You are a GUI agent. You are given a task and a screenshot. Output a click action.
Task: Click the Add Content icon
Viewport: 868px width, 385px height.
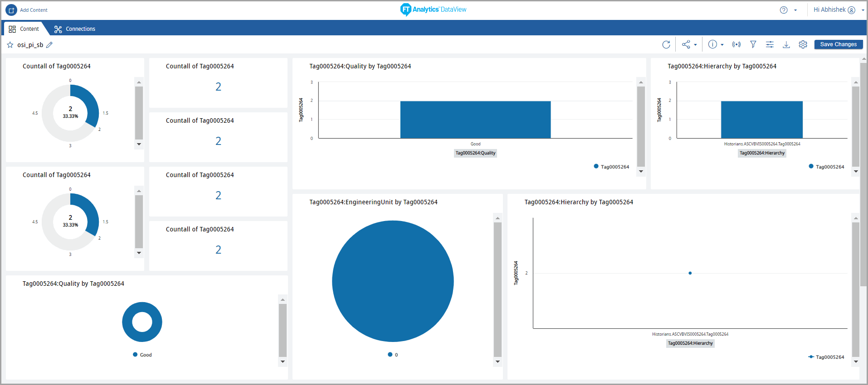pyautogui.click(x=11, y=10)
